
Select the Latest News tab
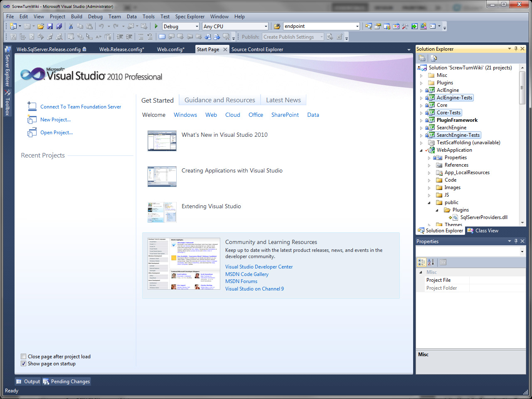point(283,100)
